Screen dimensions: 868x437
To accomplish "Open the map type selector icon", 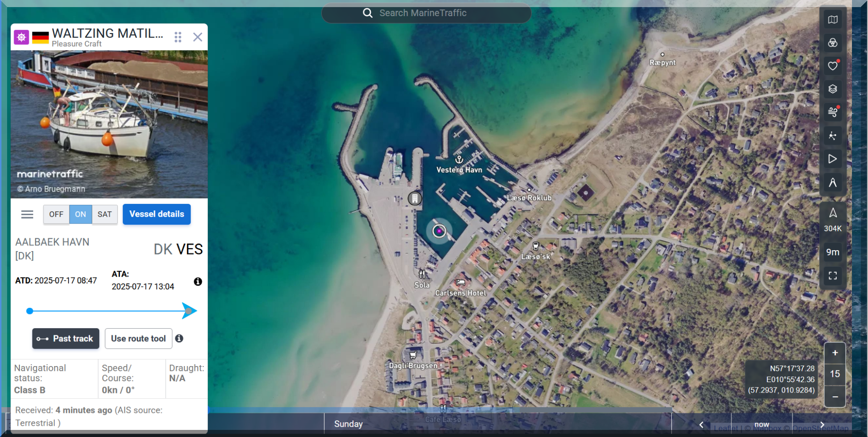I will point(833,19).
